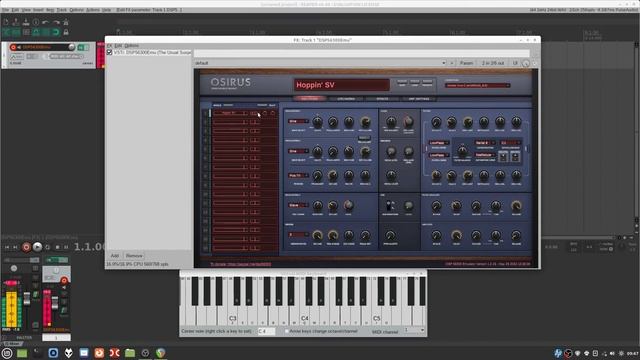Image resolution: width=640 pixels, height=360 pixels.
Task: Open Filter 2 LowPass mode dropdown
Action: [x=439, y=155]
